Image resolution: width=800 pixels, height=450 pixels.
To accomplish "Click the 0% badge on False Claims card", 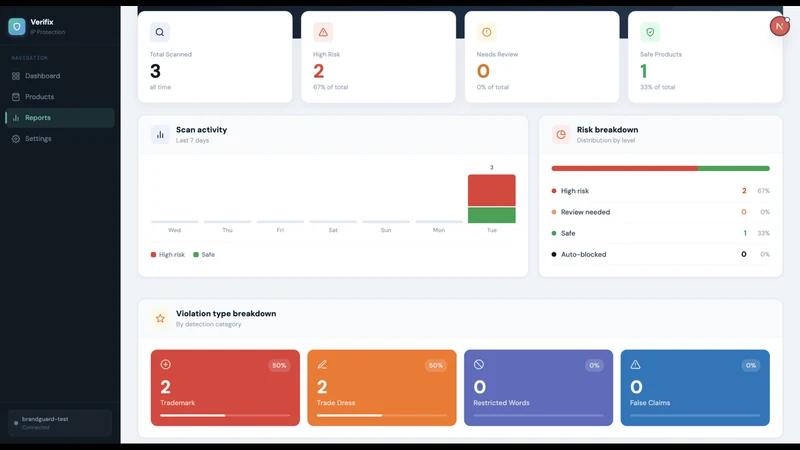I will click(751, 365).
